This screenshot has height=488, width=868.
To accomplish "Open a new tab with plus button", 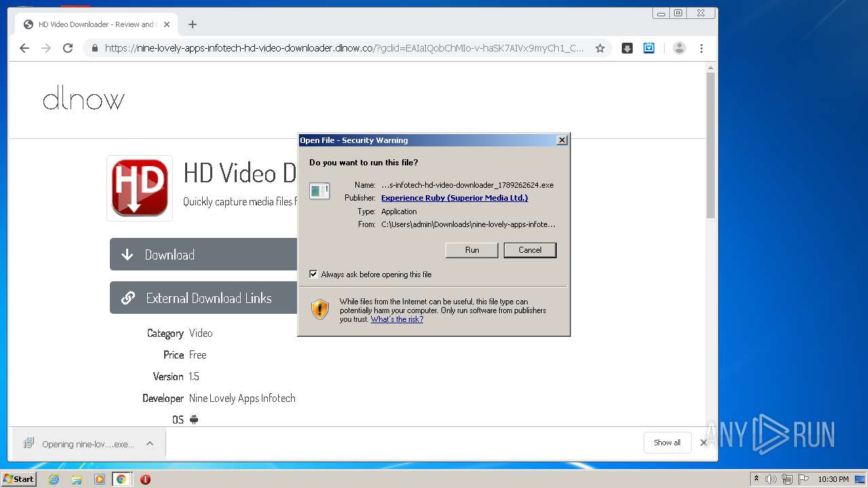I will pos(193,24).
